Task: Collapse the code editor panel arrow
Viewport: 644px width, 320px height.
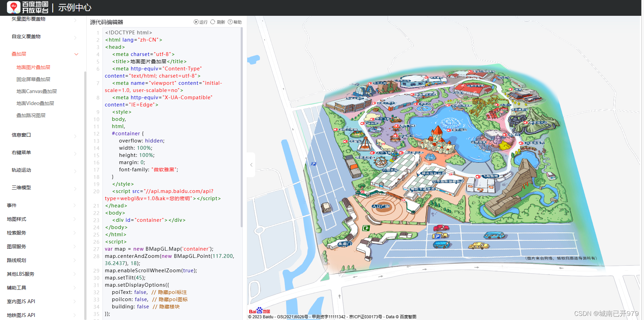Action: coord(251,165)
